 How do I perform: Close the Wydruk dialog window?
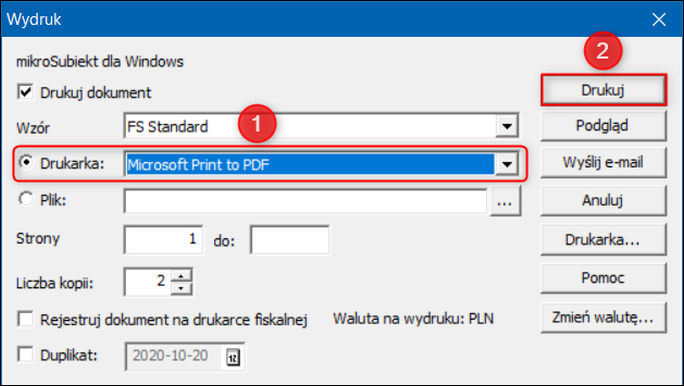[659, 19]
